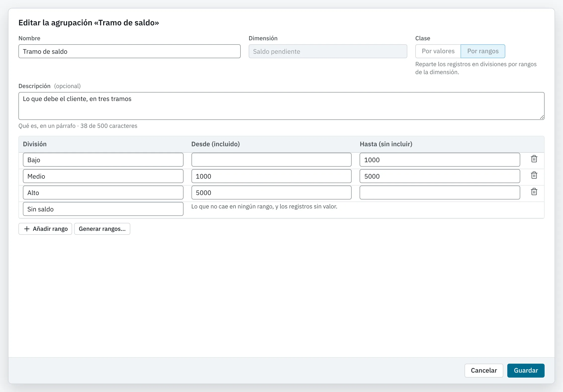
Task: Click the dialog title 'Editar la agrupación'
Action: (x=89, y=23)
